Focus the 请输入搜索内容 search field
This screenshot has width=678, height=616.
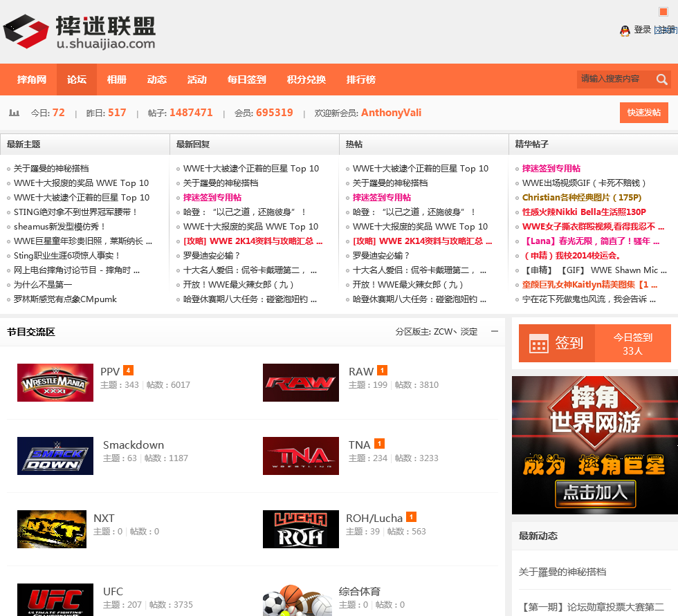[615, 79]
